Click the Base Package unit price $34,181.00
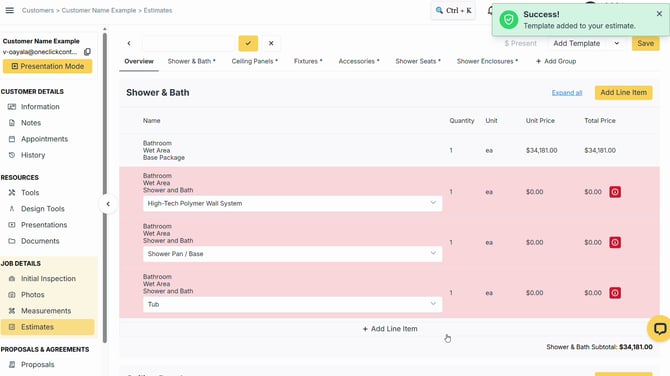This screenshot has width=670, height=376. (x=541, y=150)
